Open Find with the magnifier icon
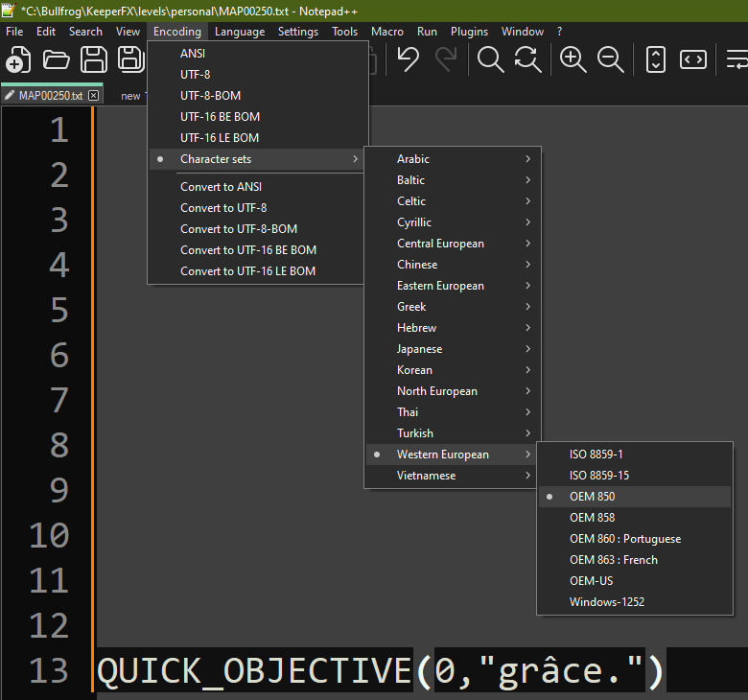Screen dimensions: 748x700 click(491, 60)
